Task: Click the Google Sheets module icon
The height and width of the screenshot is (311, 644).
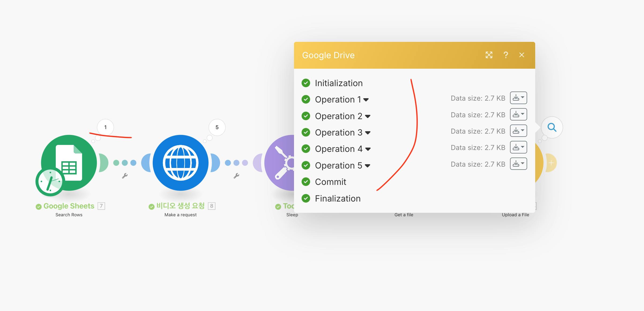Action: 69,163
